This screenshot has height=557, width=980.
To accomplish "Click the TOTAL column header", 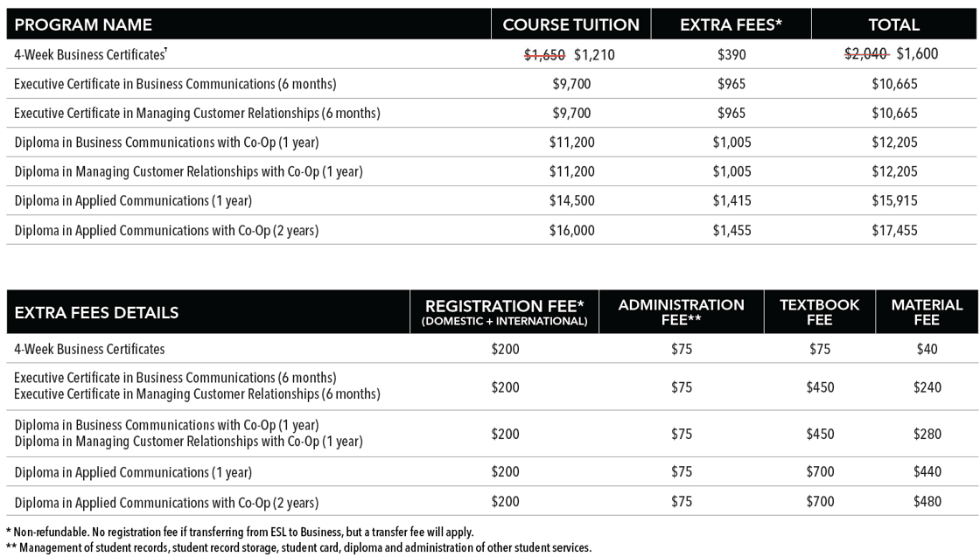I will coord(893,25).
